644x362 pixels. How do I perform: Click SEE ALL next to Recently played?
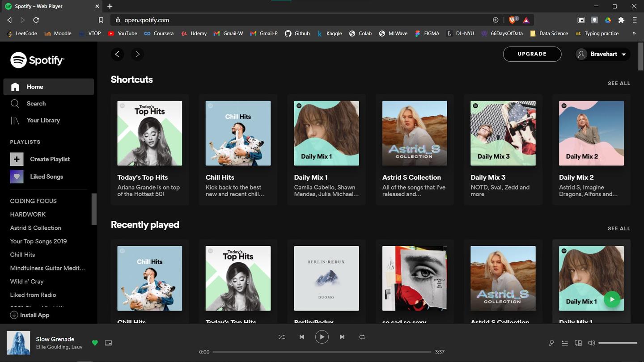(619, 228)
